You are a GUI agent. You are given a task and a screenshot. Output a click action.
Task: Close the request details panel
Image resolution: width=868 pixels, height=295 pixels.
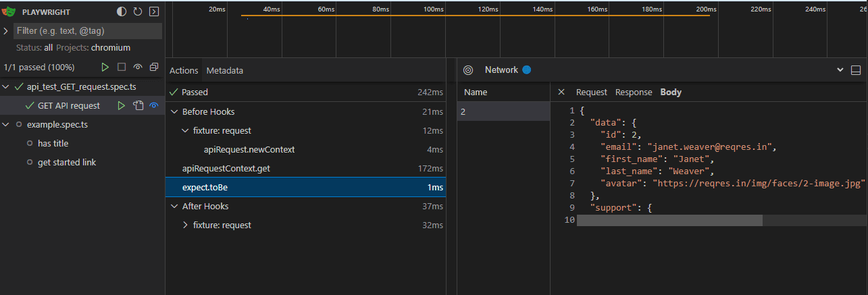point(561,92)
